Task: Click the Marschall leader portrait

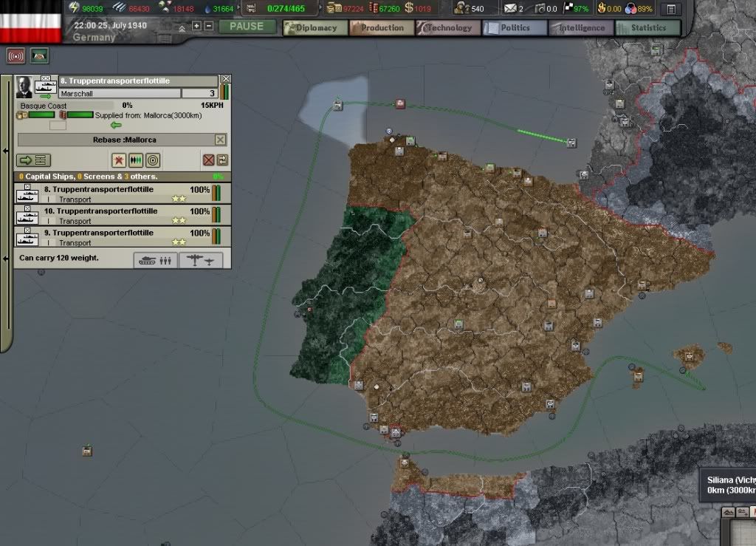Action: [x=24, y=87]
